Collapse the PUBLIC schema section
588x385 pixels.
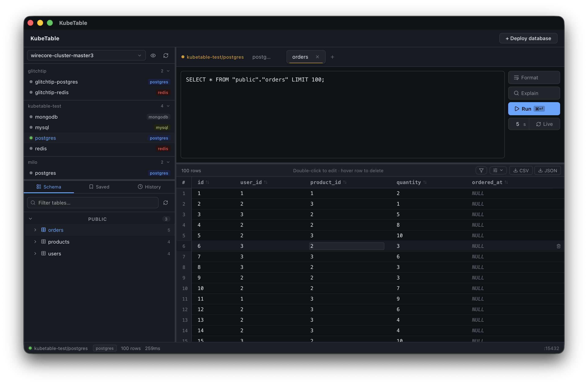(30, 219)
